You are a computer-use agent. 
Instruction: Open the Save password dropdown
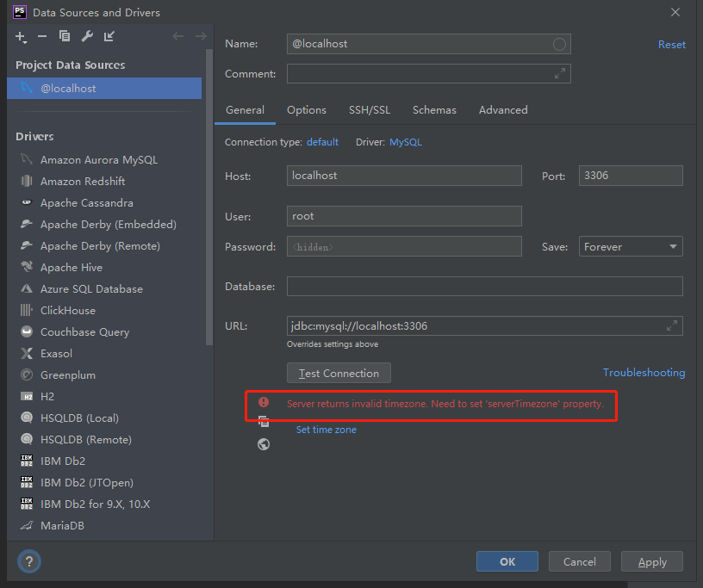(631, 247)
